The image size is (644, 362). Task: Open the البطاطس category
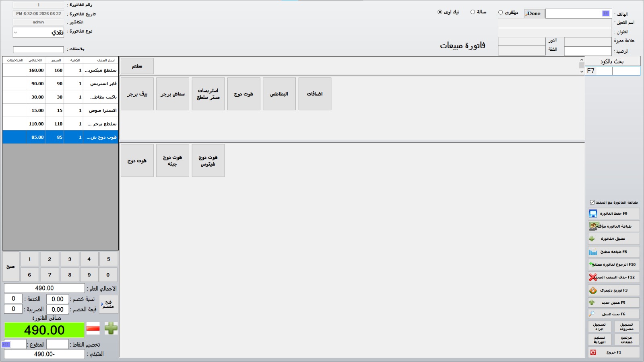[279, 94]
